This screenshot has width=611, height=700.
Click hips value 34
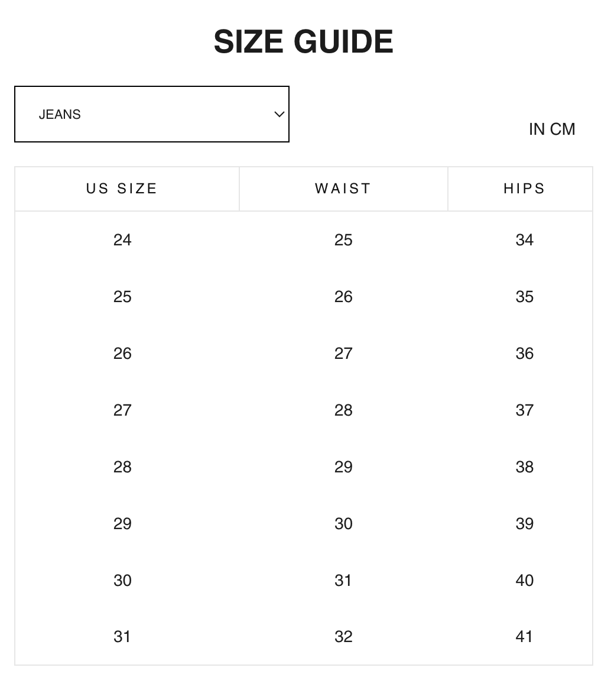pos(525,240)
